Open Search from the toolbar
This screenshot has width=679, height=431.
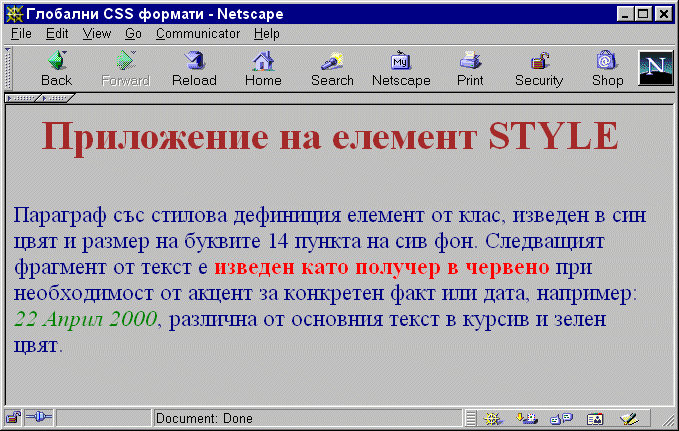(x=332, y=68)
